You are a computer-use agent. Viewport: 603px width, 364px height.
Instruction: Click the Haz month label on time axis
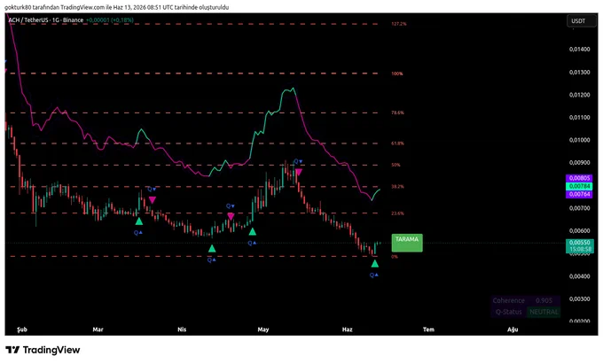pos(348,329)
